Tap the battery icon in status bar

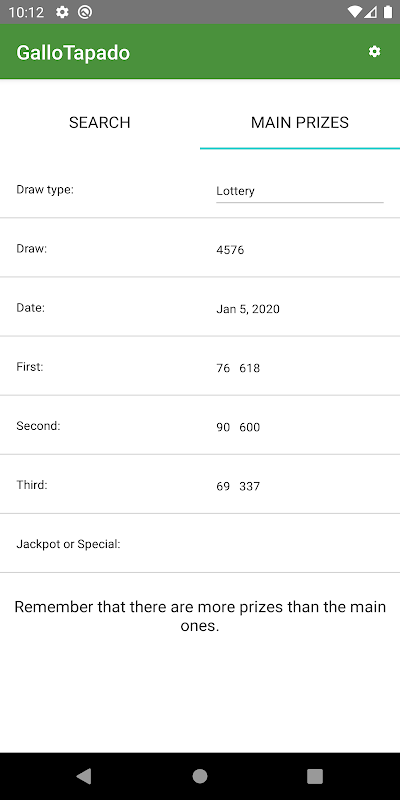(389, 12)
